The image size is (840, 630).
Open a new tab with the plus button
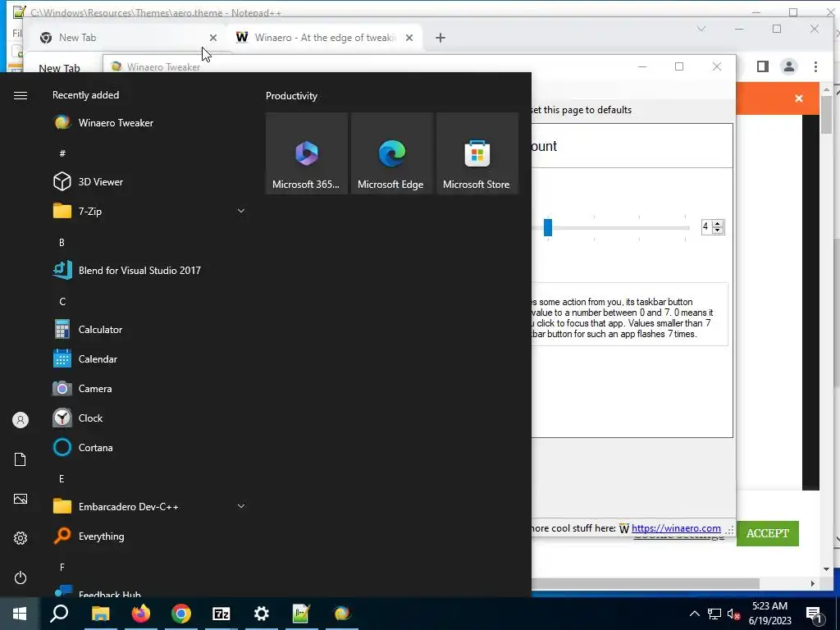pos(441,38)
